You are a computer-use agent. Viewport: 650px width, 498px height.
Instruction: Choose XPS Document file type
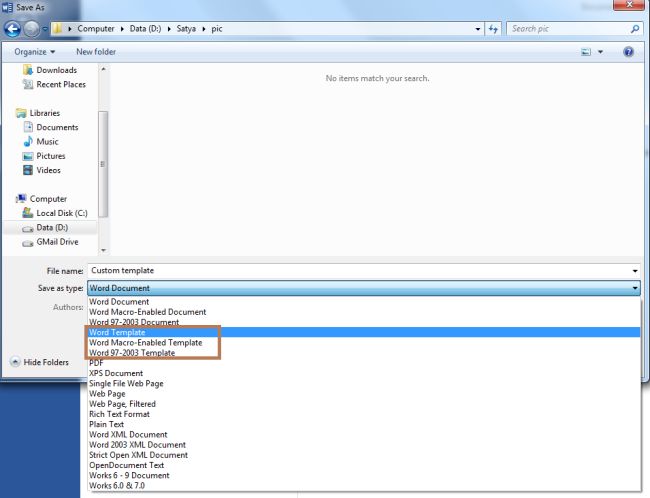364,373
